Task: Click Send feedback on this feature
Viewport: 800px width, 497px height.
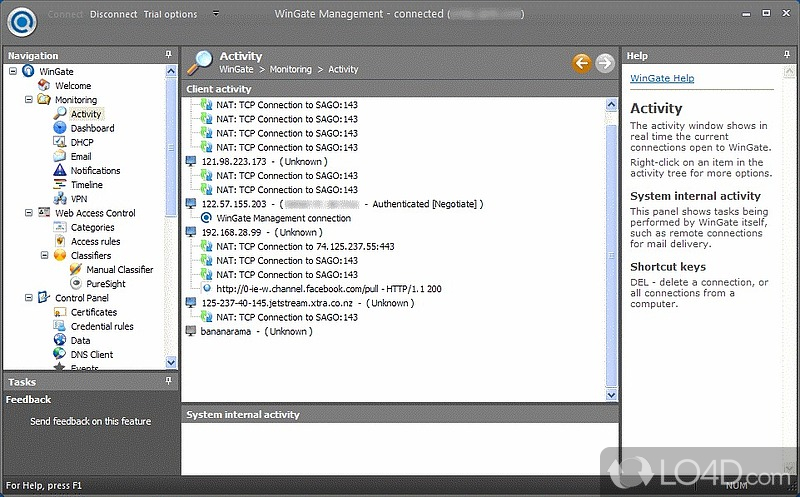Action: tap(90, 421)
